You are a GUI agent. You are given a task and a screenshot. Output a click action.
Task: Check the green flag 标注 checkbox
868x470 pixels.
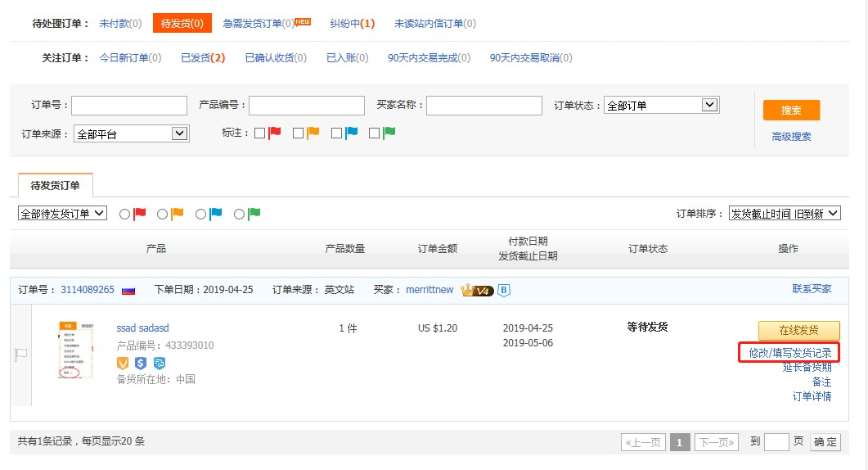pos(374,133)
